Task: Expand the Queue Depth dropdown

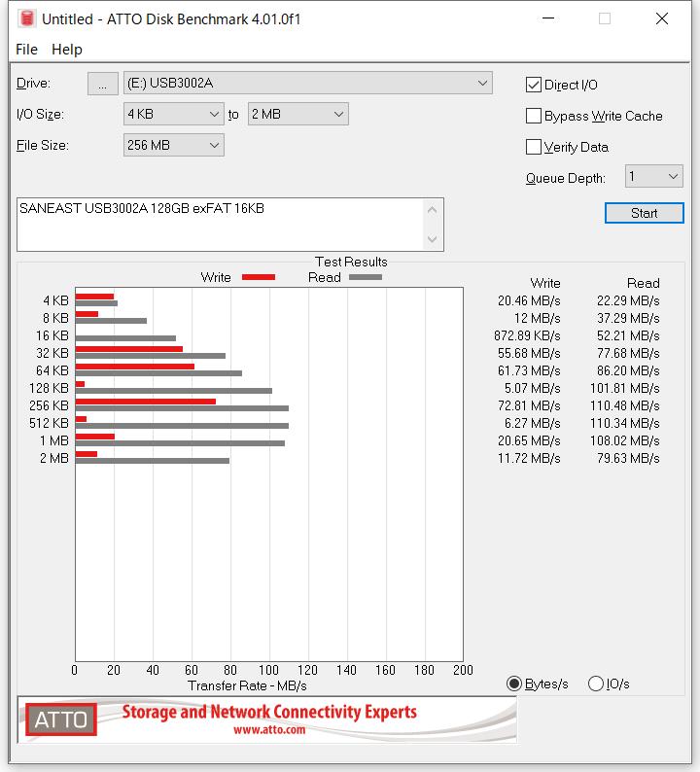Action: click(x=653, y=176)
